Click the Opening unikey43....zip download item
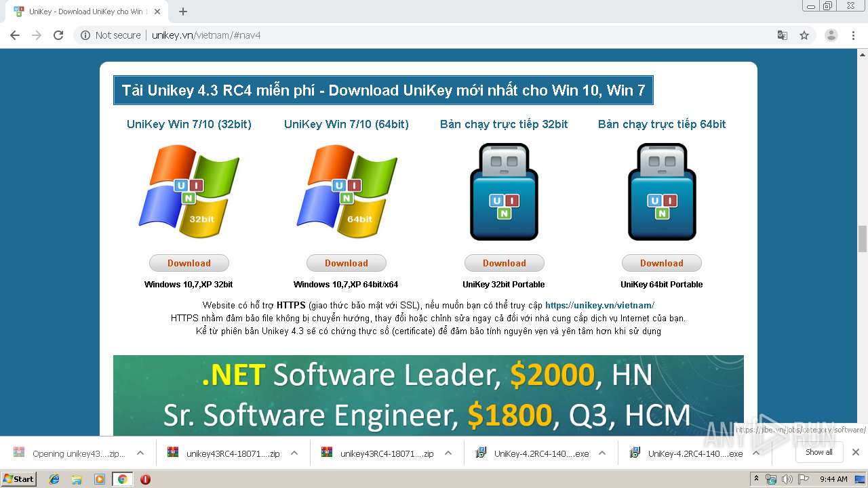The image size is (868, 488). click(x=69, y=453)
